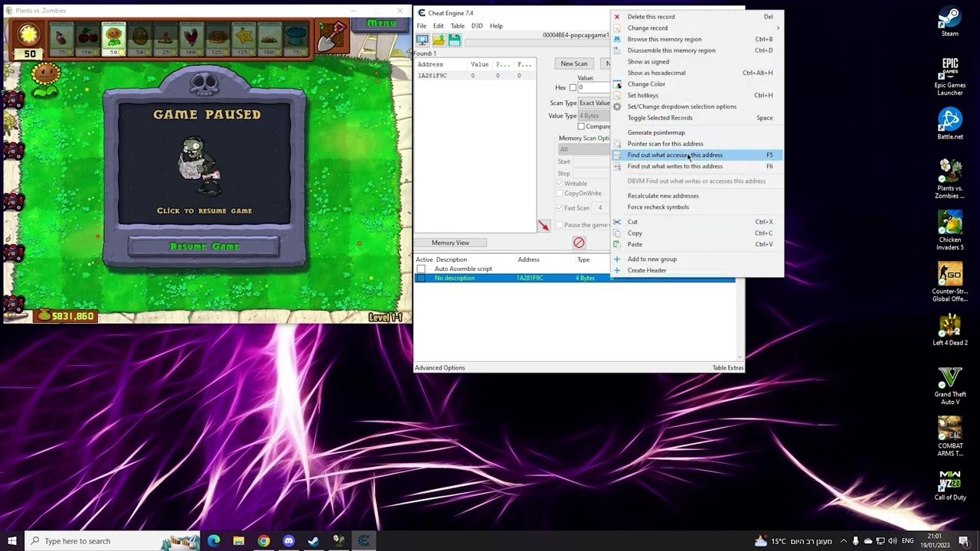Screen dimensions: 980x551
Task: Select the Chomper seed packet
Action: [x=191, y=38]
